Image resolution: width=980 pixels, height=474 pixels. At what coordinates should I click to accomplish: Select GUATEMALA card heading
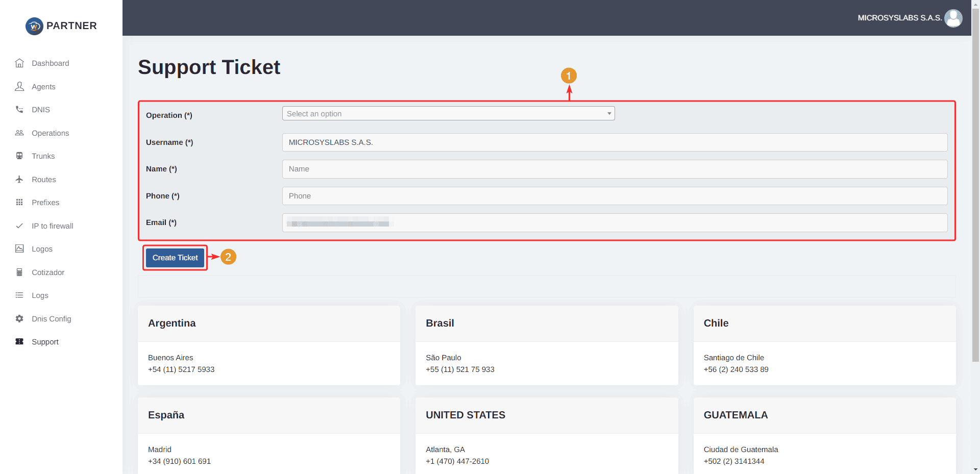coord(736,415)
